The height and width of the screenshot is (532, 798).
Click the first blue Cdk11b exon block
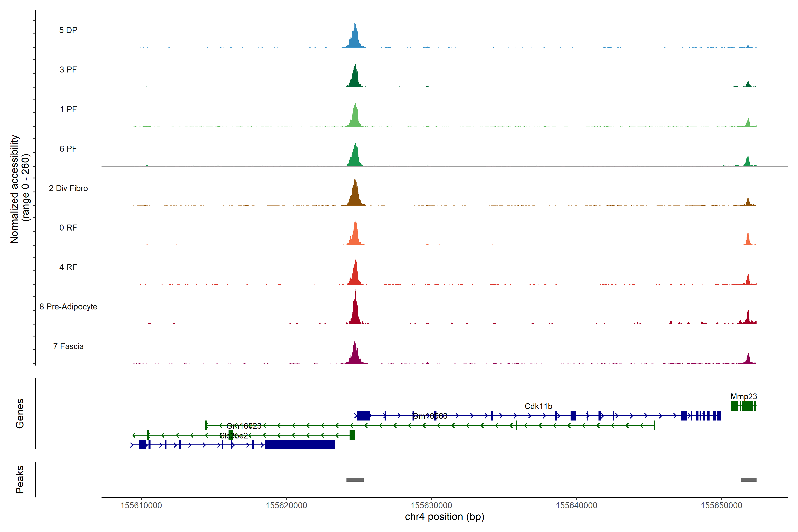[363, 415]
